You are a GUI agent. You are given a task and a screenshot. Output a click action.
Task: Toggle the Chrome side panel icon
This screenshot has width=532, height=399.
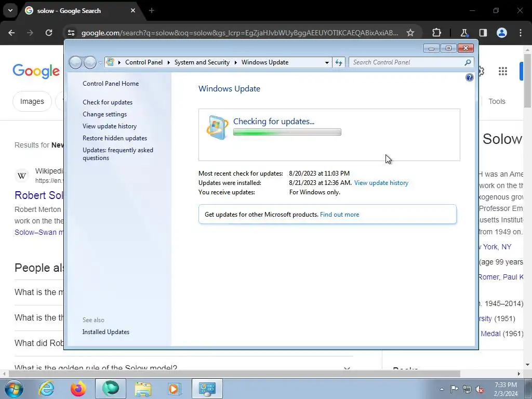(483, 33)
